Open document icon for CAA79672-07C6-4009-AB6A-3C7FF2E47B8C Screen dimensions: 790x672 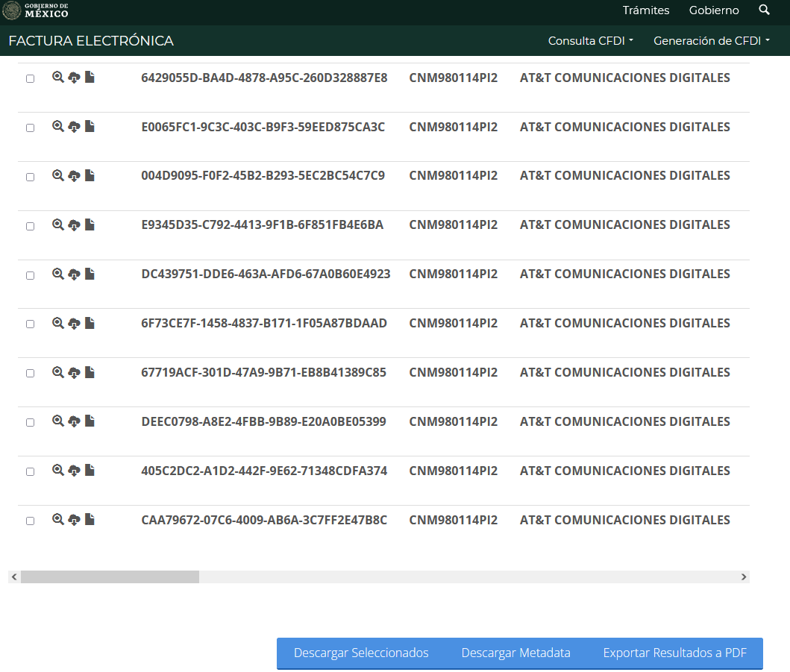[90, 519]
